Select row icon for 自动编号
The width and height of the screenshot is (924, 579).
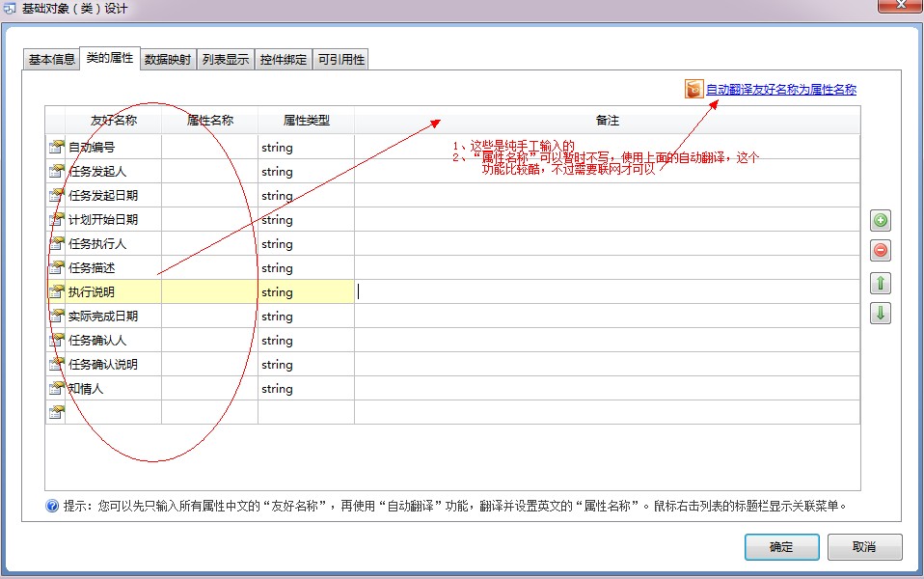[x=56, y=148]
